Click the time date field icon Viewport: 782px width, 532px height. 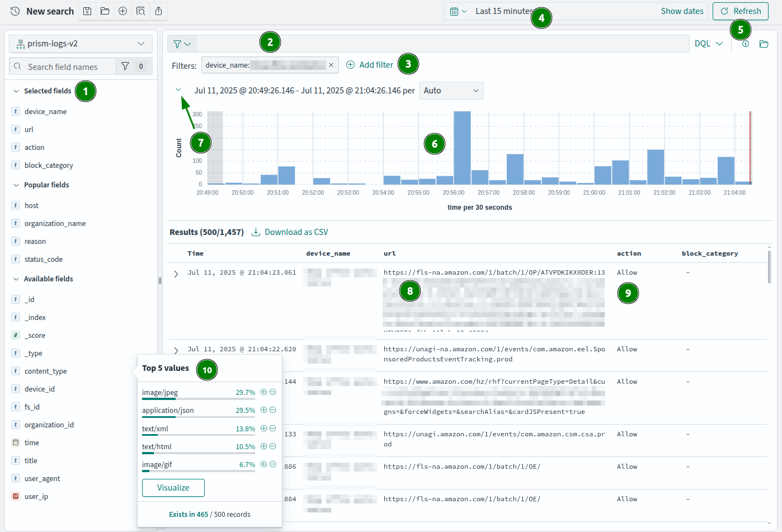[16, 443]
